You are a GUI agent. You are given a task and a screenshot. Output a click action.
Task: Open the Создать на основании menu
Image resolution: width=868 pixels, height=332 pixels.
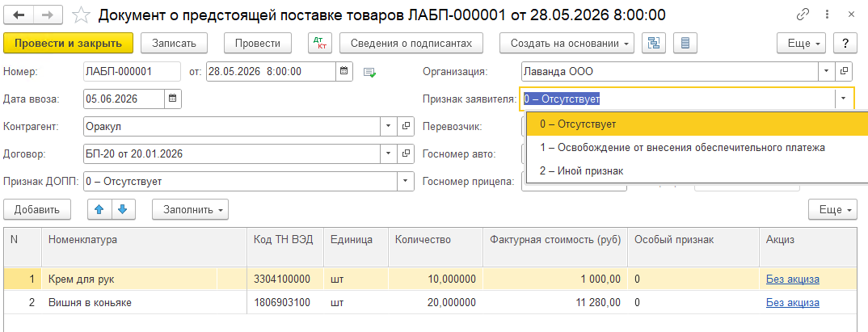click(x=567, y=43)
